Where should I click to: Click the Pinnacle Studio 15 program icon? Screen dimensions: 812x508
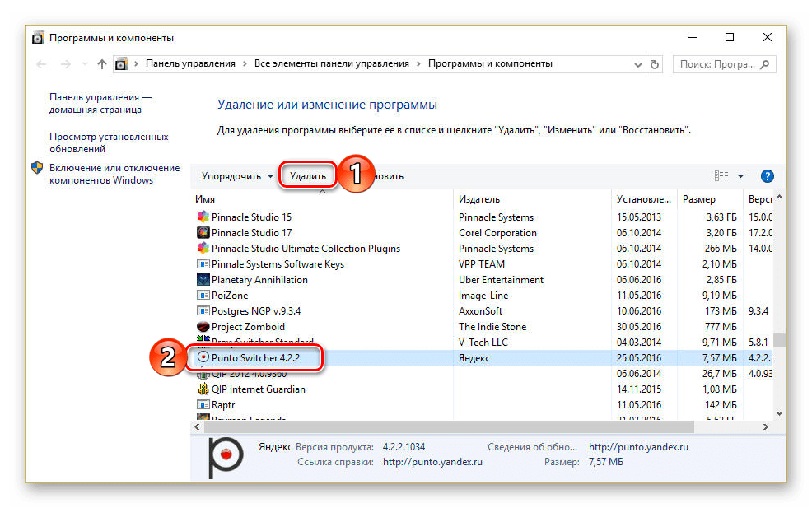203,217
